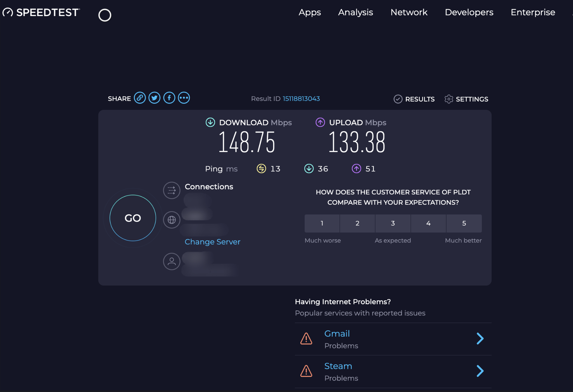Screen dimensions: 573x392
Task: Open the Developers menu
Action: [x=469, y=12]
